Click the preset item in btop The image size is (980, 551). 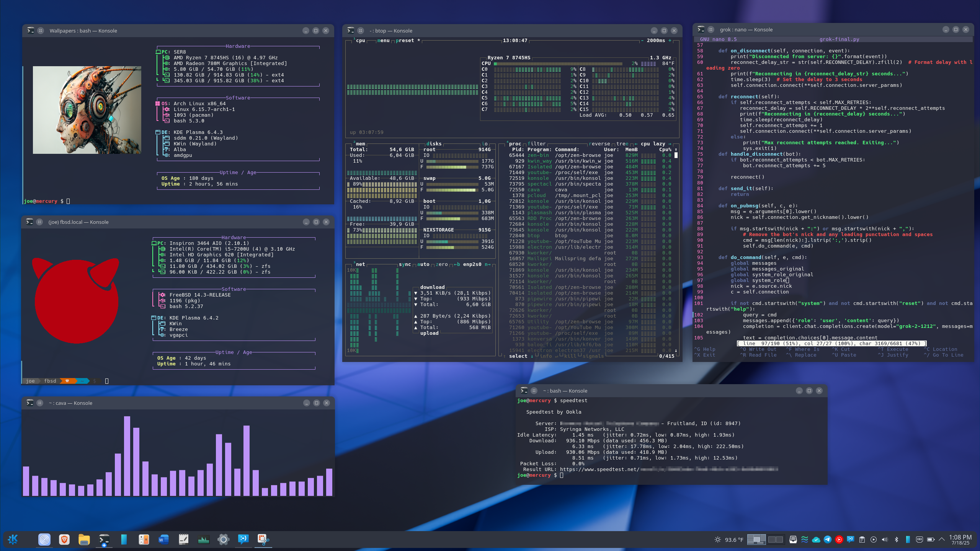[405, 41]
